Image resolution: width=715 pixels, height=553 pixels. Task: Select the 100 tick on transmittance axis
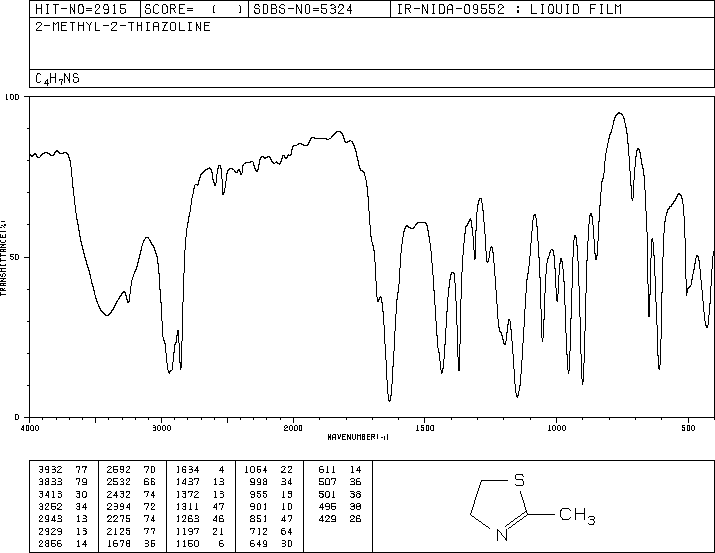tap(12, 97)
